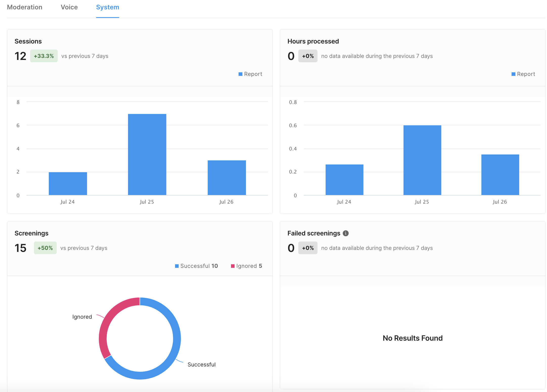Switch to the Moderation tab
Screen dimensions: 547x392
[x=25, y=7]
